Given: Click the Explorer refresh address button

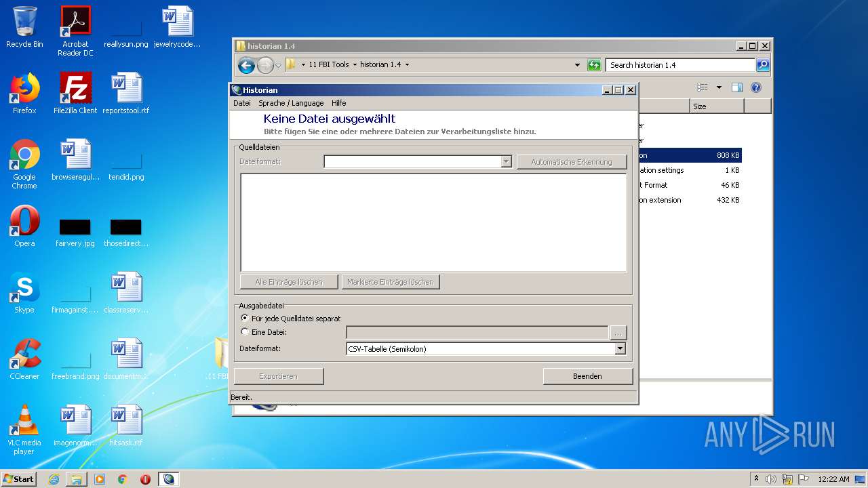Looking at the screenshot, I should (594, 65).
